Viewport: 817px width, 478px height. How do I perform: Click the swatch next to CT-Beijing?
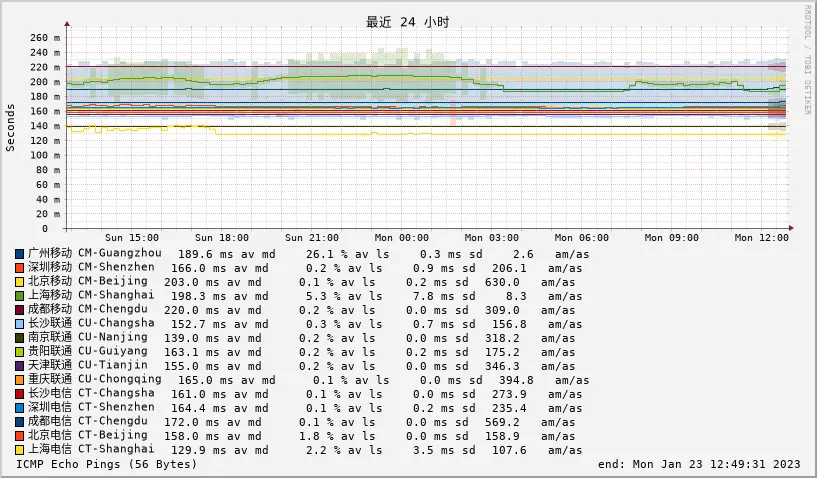click(20, 436)
